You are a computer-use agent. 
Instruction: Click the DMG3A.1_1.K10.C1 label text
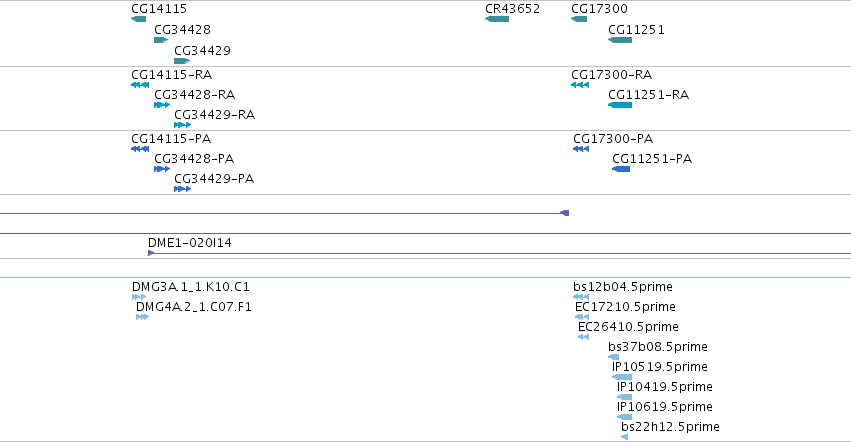point(190,286)
